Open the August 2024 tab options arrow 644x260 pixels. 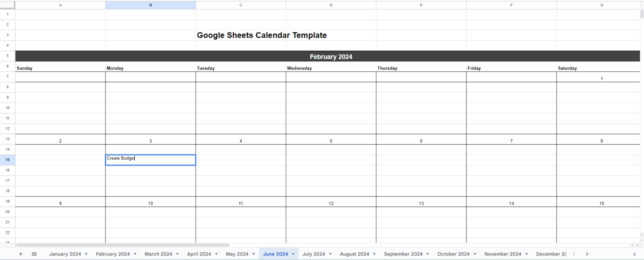click(x=374, y=254)
